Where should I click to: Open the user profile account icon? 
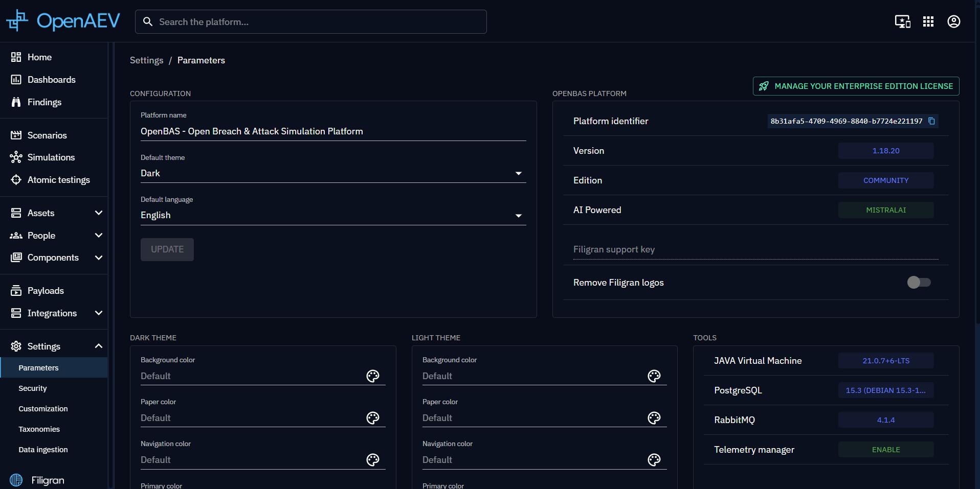tap(953, 21)
